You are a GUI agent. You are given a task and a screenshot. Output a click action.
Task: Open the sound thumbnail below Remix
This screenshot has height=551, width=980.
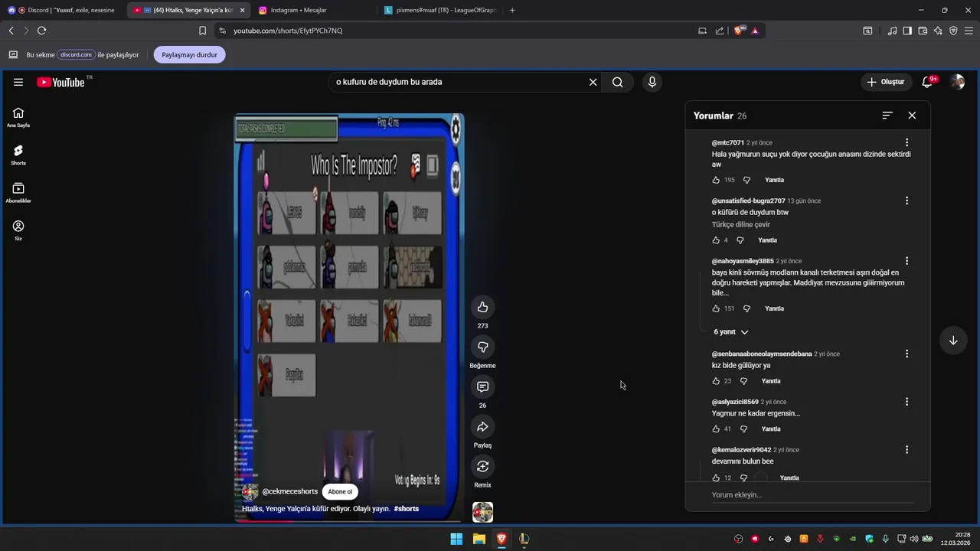click(482, 512)
